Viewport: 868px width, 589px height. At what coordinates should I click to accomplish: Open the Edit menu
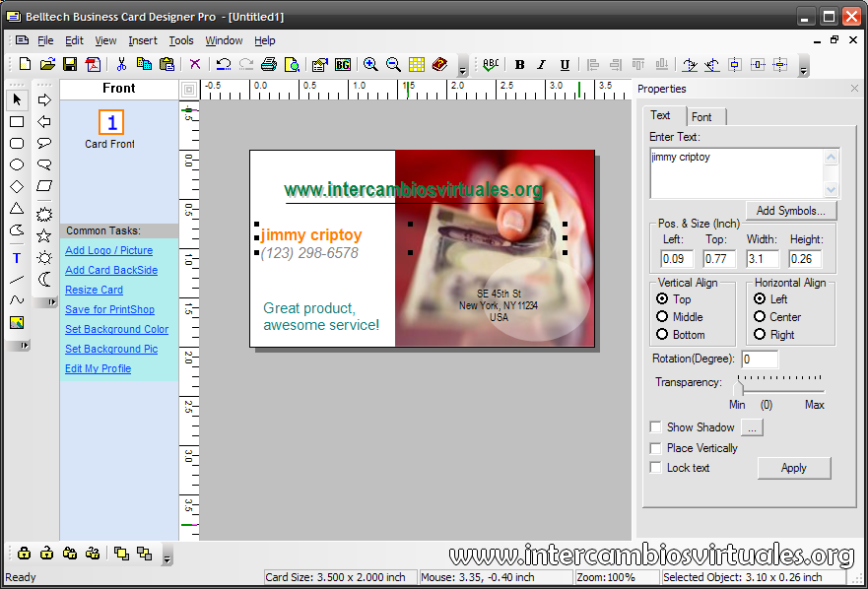coord(74,40)
